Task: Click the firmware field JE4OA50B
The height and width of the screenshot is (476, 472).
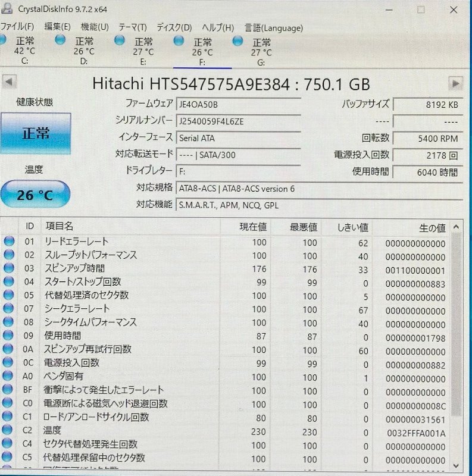Action: tap(239, 105)
